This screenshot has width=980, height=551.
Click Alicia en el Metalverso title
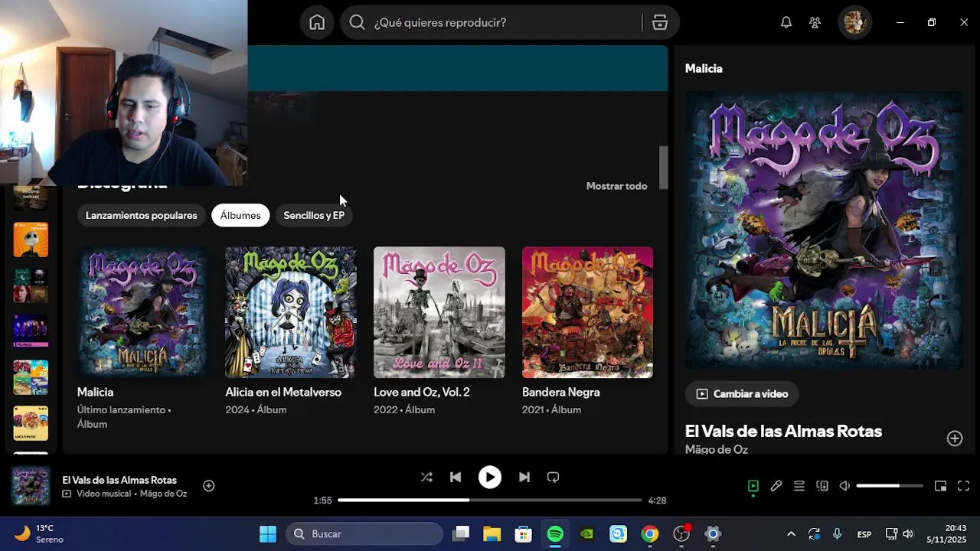[x=283, y=392]
